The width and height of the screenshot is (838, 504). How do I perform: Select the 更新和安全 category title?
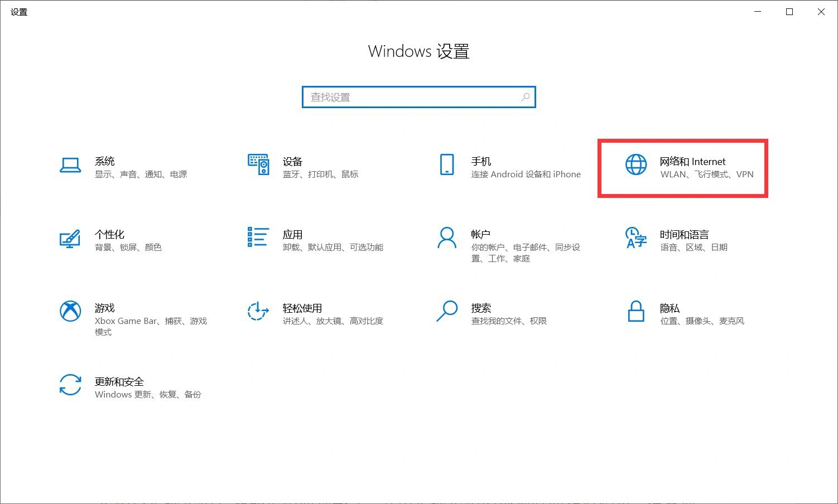tap(119, 382)
